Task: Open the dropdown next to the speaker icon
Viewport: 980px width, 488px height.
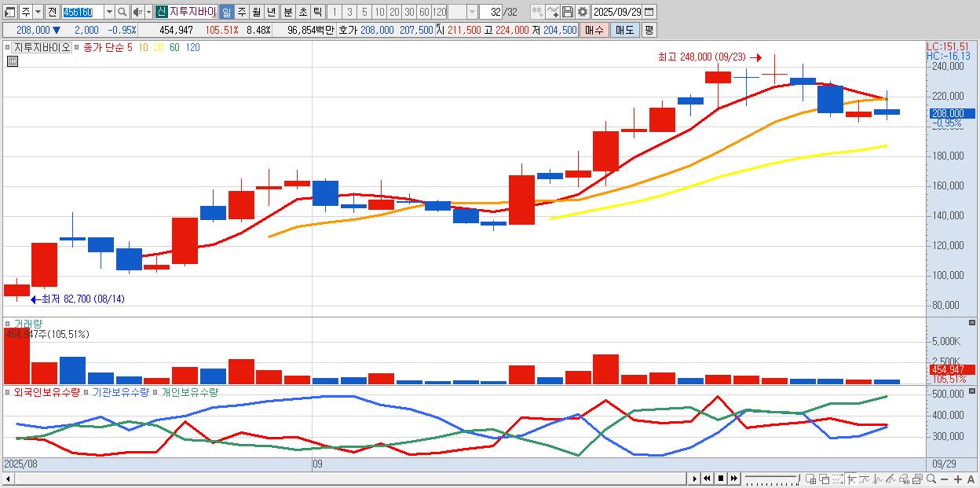Action: click(x=148, y=12)
